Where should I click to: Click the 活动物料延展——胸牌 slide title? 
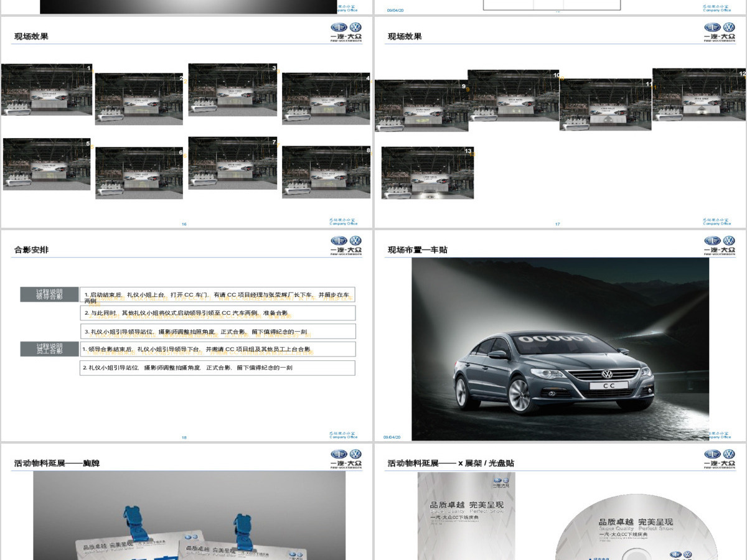pos(57,463)
